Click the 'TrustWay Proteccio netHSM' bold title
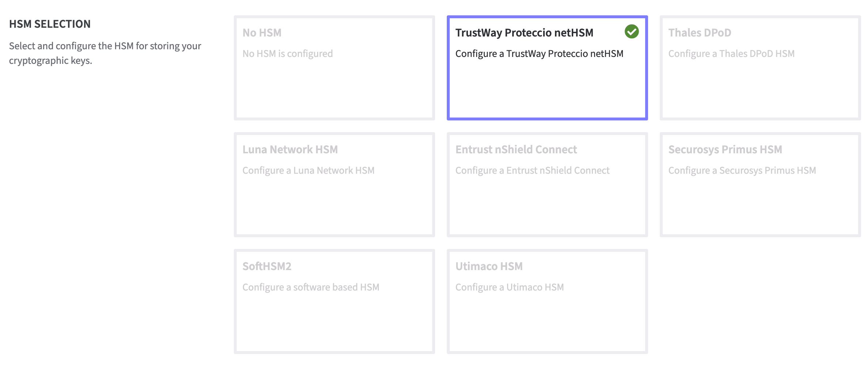Screen dimensions: 868x373 point(524,33)
